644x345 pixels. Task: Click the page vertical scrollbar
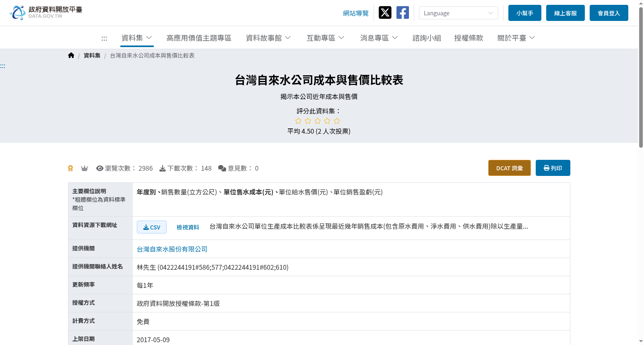pyautogui.click(x=641, y=76)
